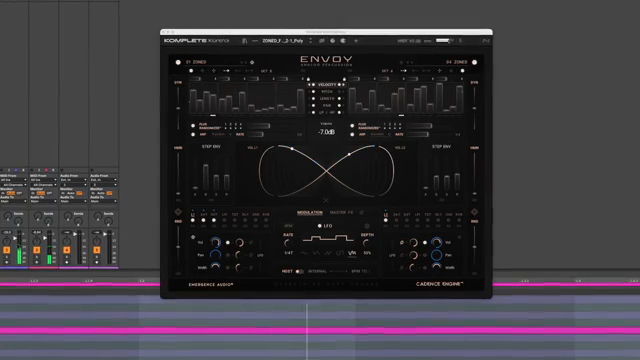Viewport: 640px width, 360px height.
Task: Toggle the HOST/INTERNAL tempo switch
Action: pos(299,271)
